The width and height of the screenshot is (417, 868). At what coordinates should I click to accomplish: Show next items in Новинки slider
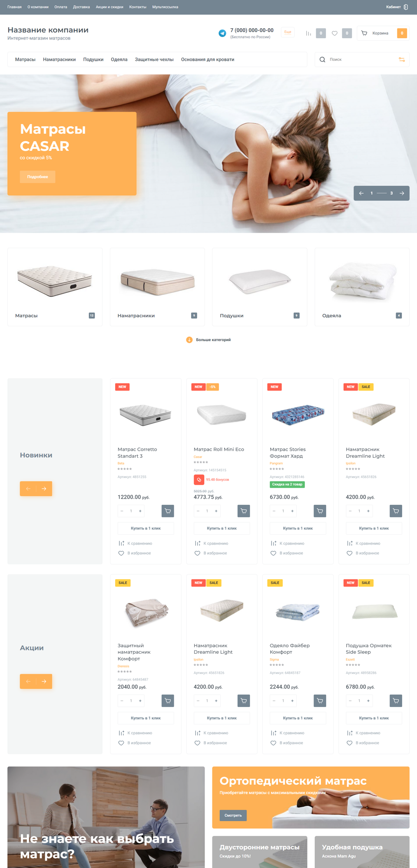pyautogui.click(x=44, y=489)
